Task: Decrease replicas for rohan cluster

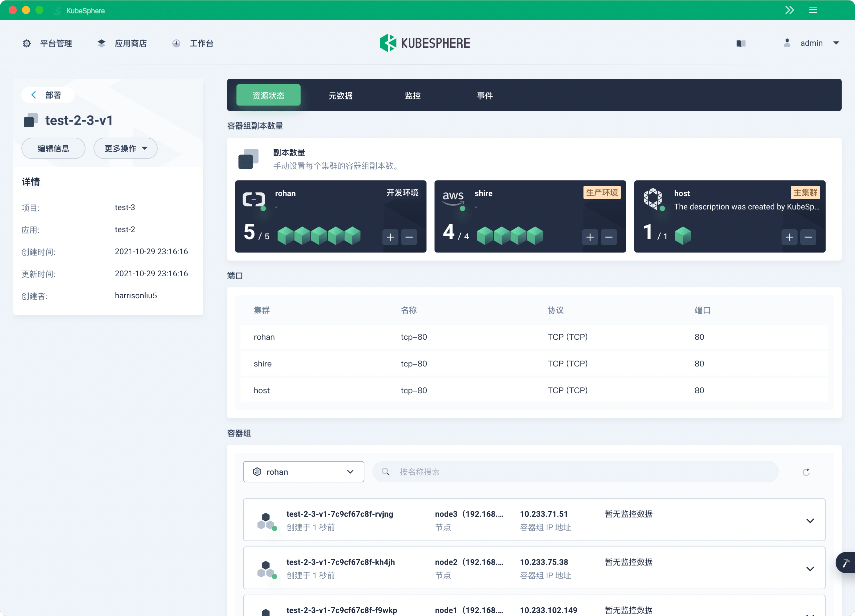Action: pyautogui.click(x=409, y=237)
